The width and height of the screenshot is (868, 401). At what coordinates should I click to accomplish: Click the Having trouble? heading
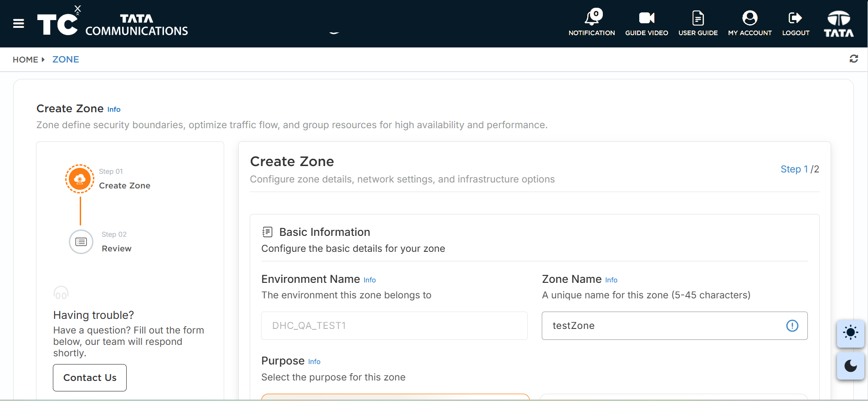(93, 315)
